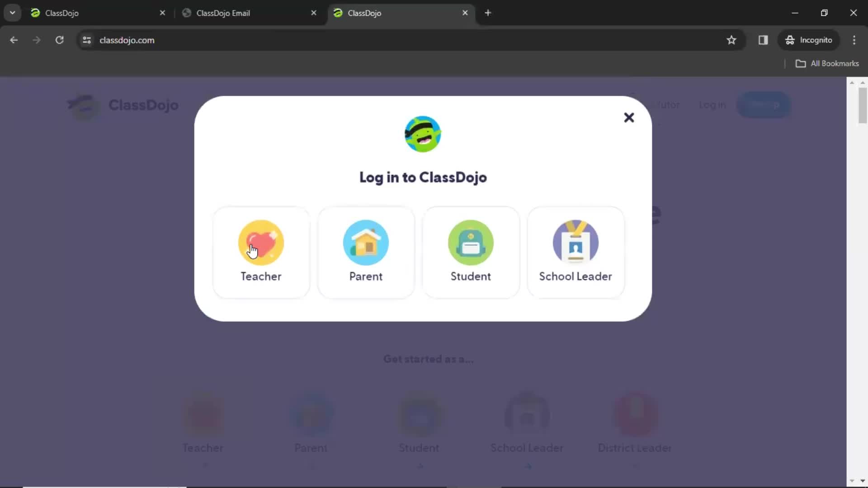
Task: Click the Sign Up button
Action: 764,105
